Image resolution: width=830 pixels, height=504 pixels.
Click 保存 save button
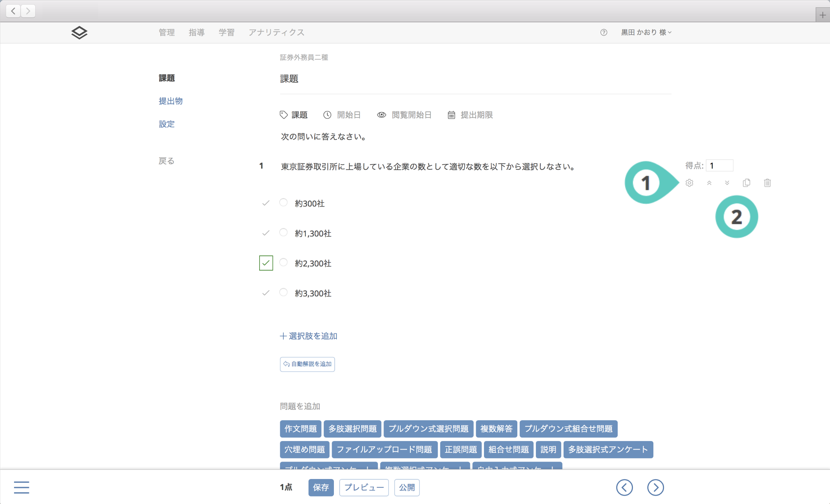coord(321,487)
